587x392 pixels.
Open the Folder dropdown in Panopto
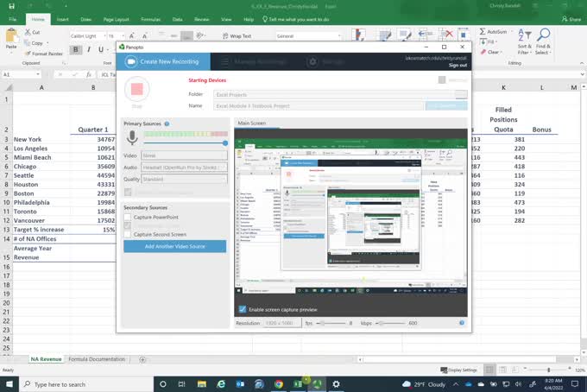[x=461, y=94]
